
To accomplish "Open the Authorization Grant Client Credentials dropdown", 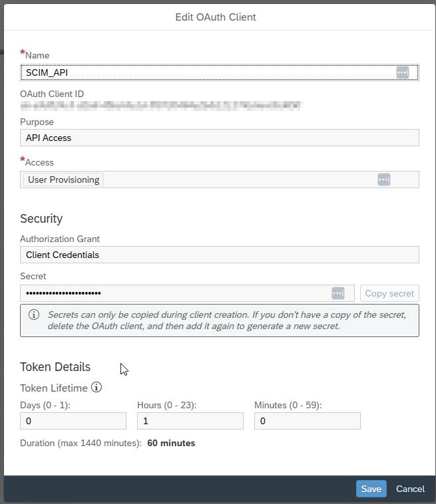I will point(219,255).
